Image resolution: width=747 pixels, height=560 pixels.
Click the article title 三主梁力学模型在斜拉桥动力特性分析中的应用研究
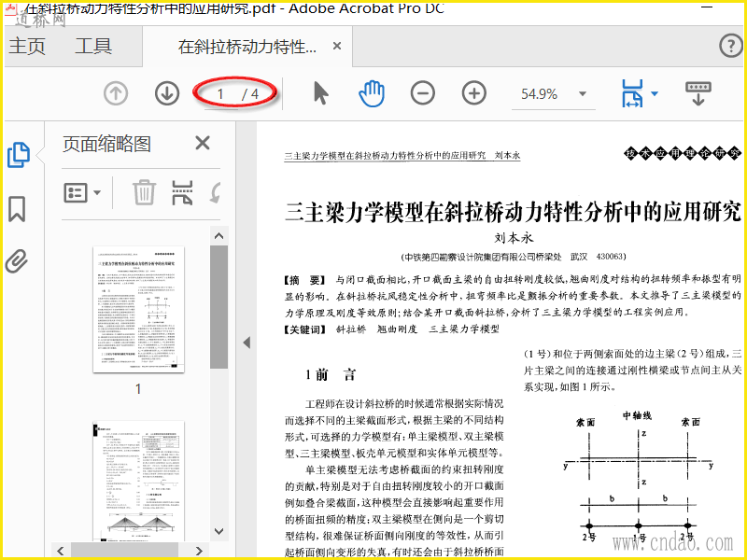coord(513,212)
